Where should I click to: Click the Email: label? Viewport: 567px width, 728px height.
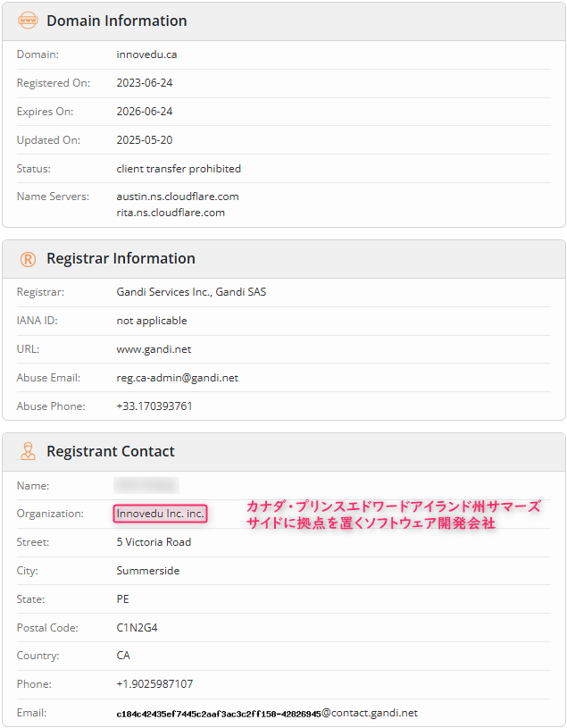31,713
